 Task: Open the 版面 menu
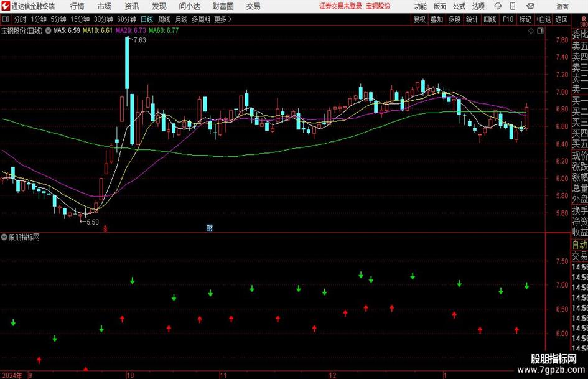click(x=439, y=6)
